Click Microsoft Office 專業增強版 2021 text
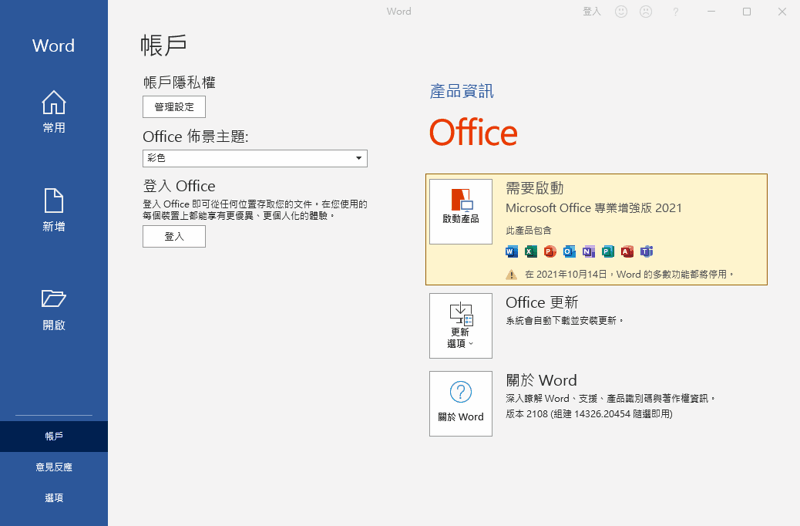The image size is (800, 526). tap(593, 208)
